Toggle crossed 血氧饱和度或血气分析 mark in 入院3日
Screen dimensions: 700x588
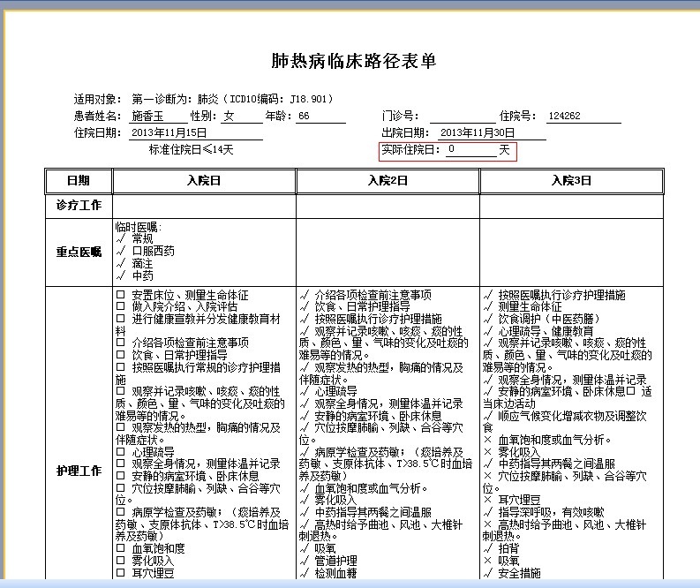pyautogui.click(x=487, y=440)
